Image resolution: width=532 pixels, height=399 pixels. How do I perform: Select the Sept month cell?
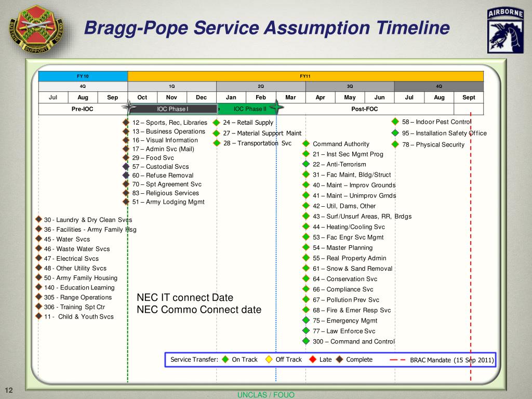coord(469,97)
